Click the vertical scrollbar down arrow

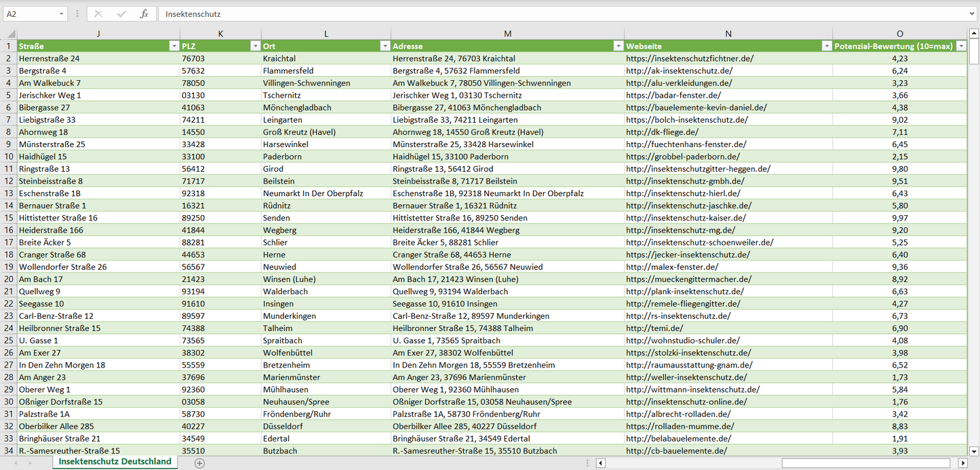tap(974, 450)
